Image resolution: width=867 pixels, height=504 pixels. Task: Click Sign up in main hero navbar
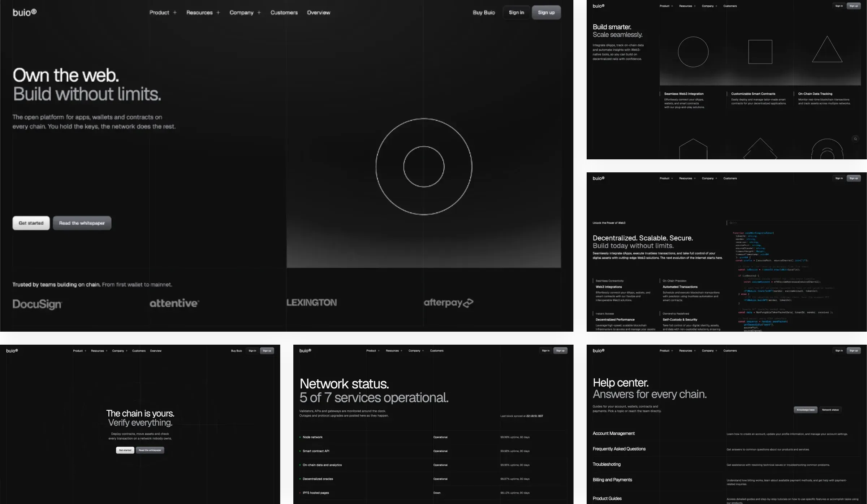[546, 13]
